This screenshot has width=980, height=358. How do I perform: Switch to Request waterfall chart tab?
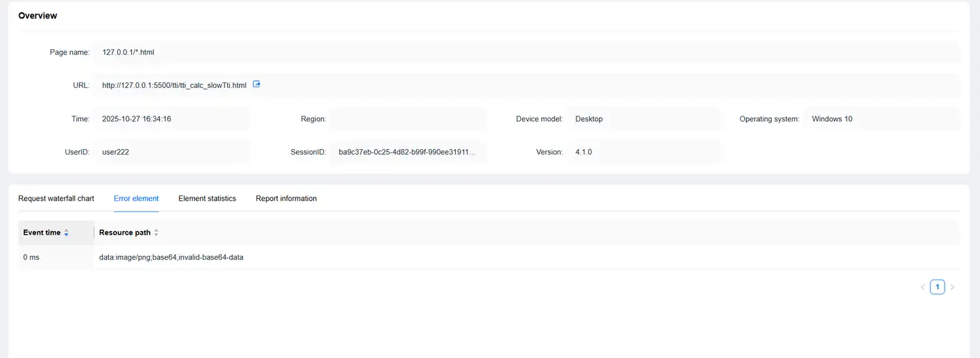click(x=56, y=199)
